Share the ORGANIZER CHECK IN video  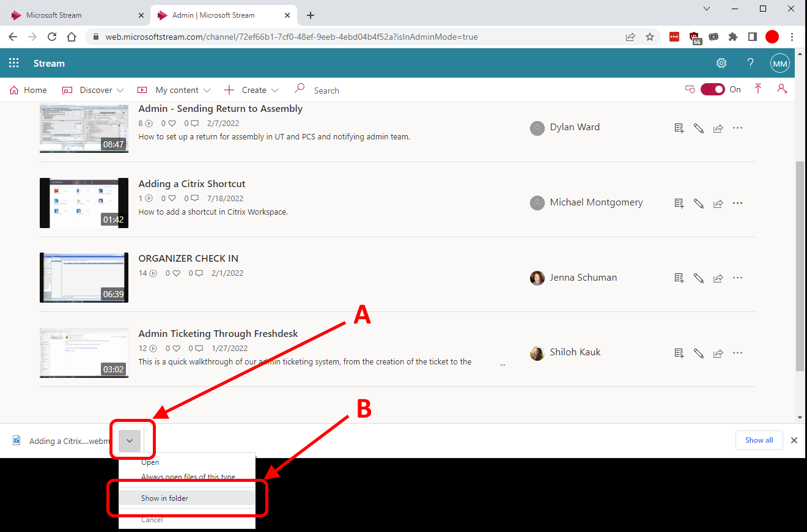coord(718,278)
